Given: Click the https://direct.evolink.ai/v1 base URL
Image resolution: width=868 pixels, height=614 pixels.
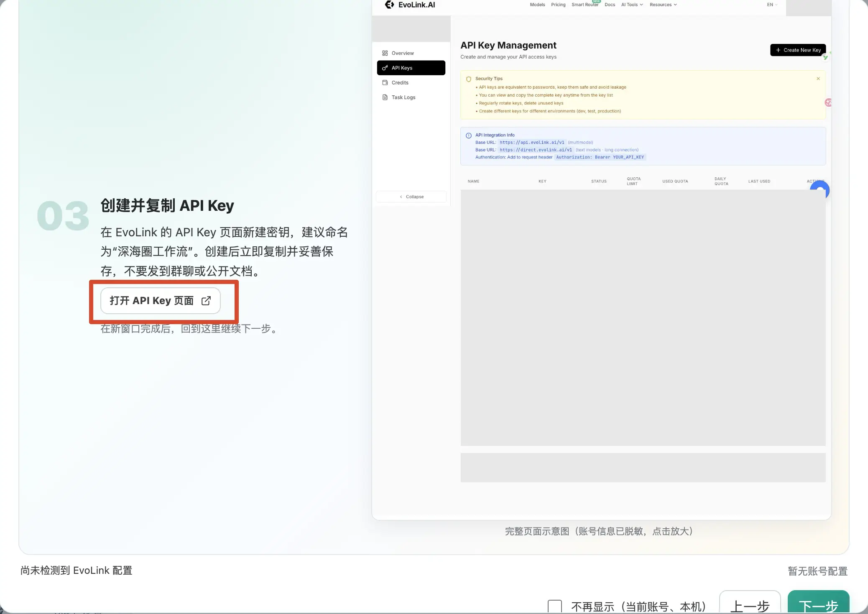Looking at the screenshot, I should [x=536, y=150].
